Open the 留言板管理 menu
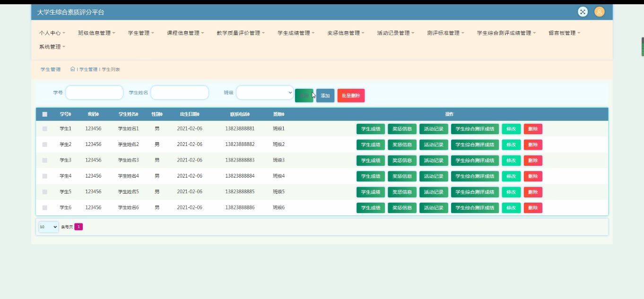644x299 pixels. pyautogui.click(x=565, y=33)
